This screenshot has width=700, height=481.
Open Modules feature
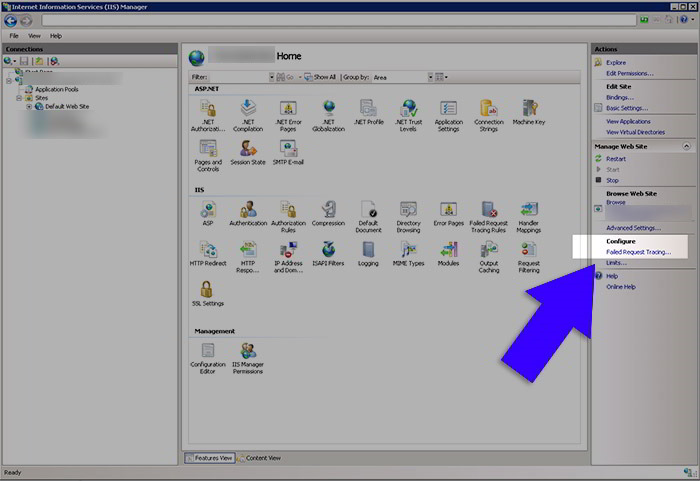(x=449, y=253)
